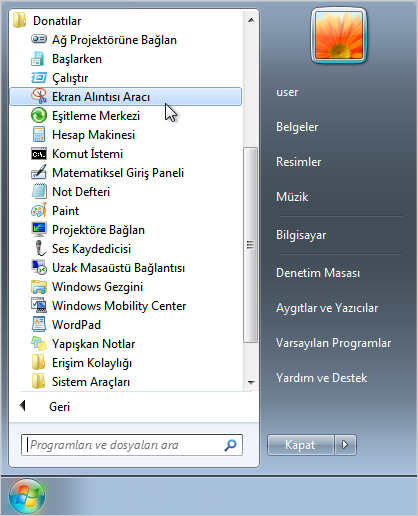Open Komut İstemi command prompt icon
Viewport: 418px width, 516px height.
(x=39, y=154)
